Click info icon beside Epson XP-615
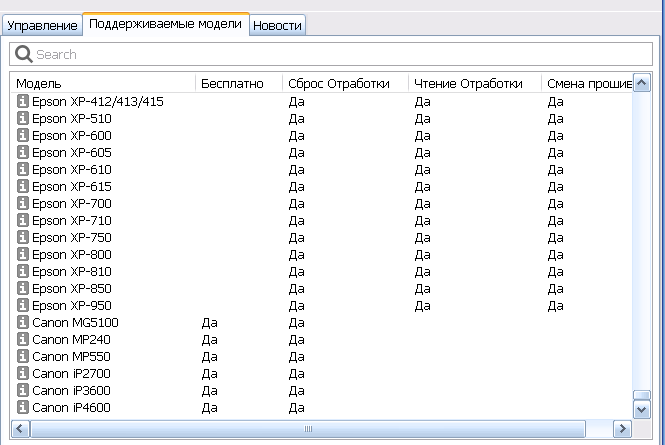This screenshot has width=665, height=445. [x=22, y=186]
